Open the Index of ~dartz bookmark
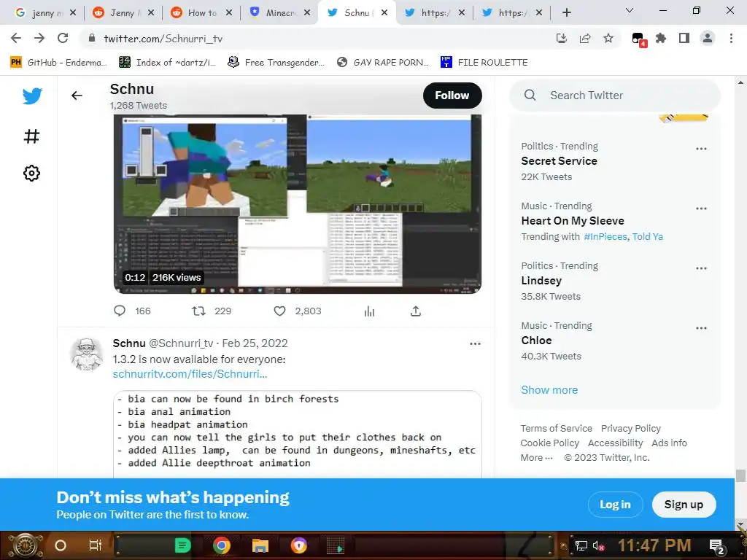Viewport: 747px width, 560px height. point(167,63)
